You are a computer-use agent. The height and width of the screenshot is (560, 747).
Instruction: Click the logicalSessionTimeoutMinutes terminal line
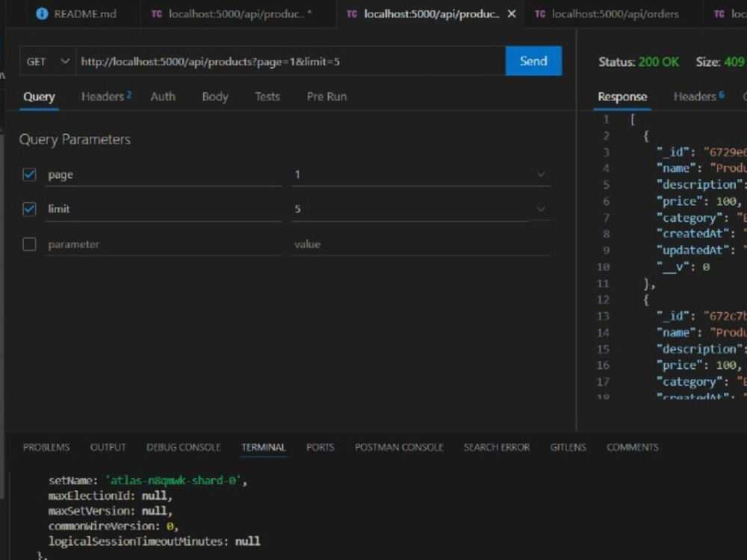point(154,541)
